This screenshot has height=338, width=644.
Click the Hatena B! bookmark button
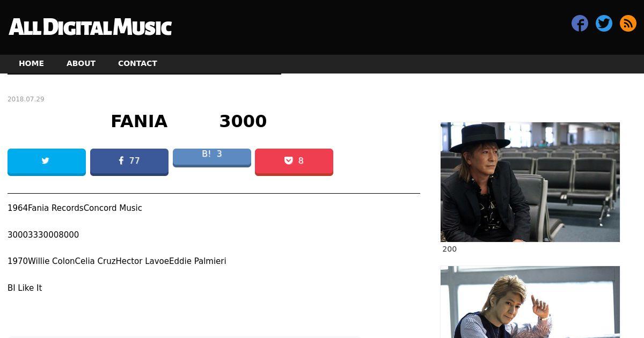pos(212,157)
